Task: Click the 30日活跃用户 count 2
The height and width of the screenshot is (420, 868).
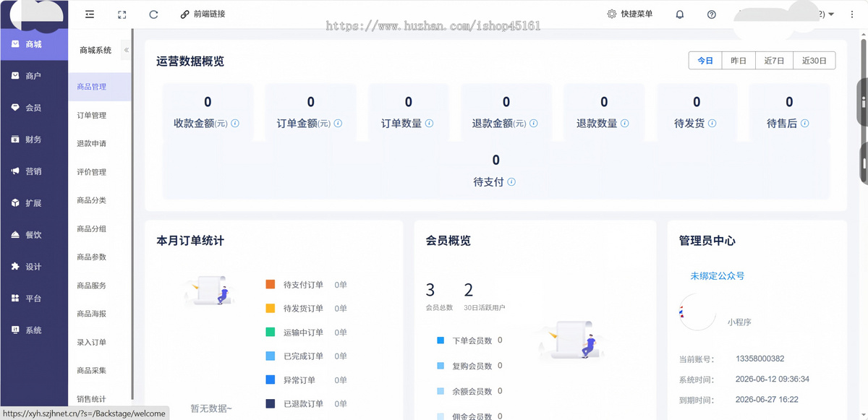Action: 469,290
